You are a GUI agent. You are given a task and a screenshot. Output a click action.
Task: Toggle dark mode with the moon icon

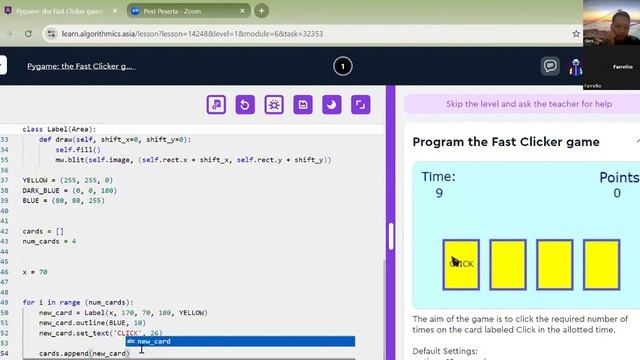pyautogui.click(x=332, y=105)
